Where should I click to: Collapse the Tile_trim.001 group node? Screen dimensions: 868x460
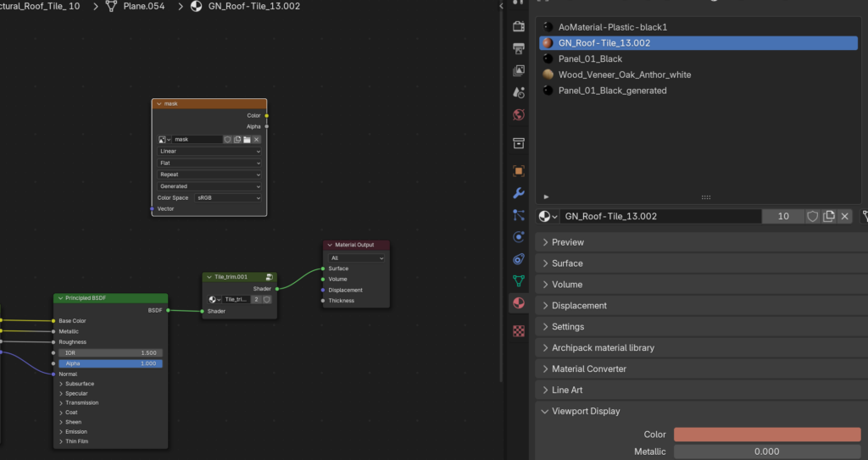(x=210, y=277)
